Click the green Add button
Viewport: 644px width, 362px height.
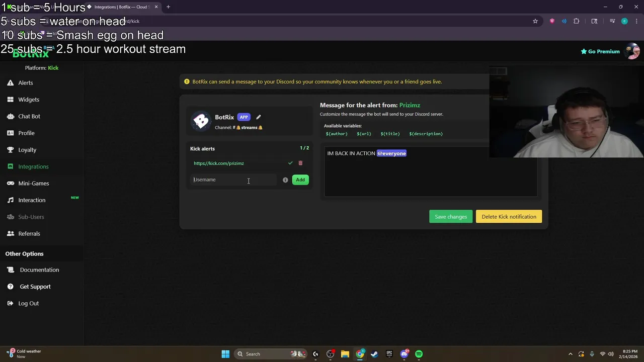point(300,180)
